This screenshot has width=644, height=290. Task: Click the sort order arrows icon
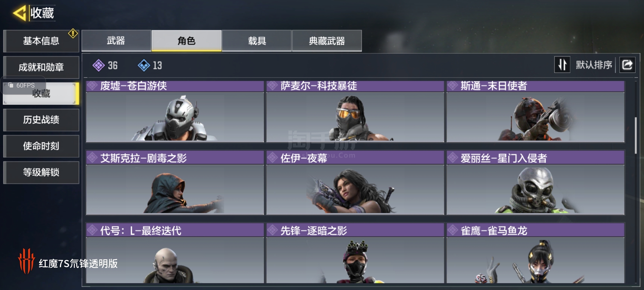(562, 65)
